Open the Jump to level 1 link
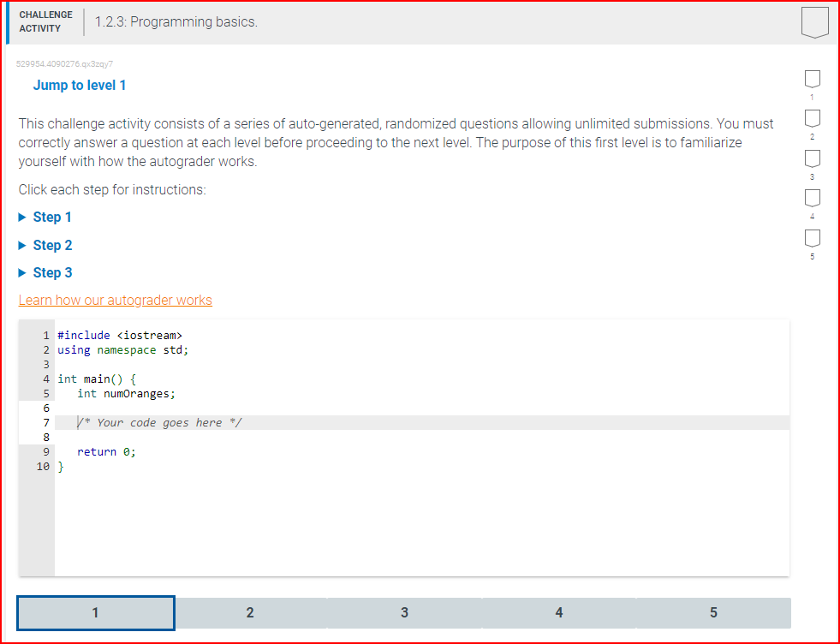Viewport: 840px width, 644px height. pos(80,85)
